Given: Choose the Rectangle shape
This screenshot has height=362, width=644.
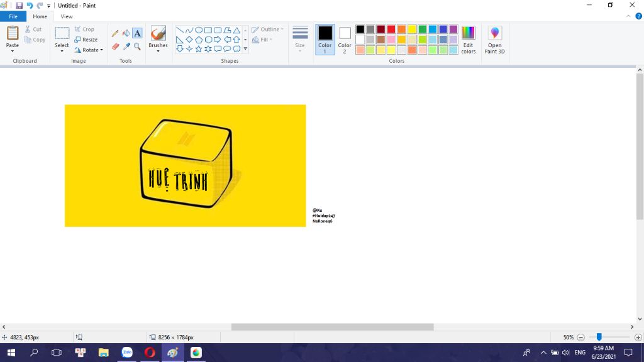Looking at the screenshot, I should tap(208, 30).
